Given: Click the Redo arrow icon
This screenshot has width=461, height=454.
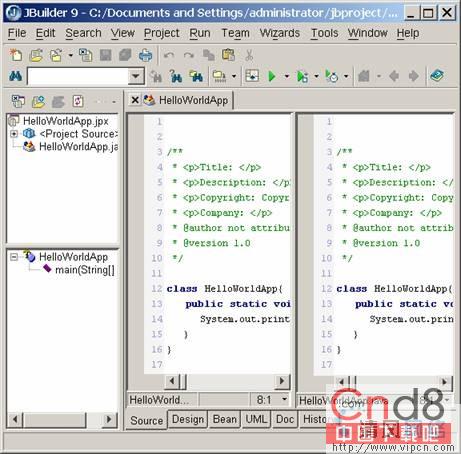Looking at the screenshot, I should click(x=189, y=55).
